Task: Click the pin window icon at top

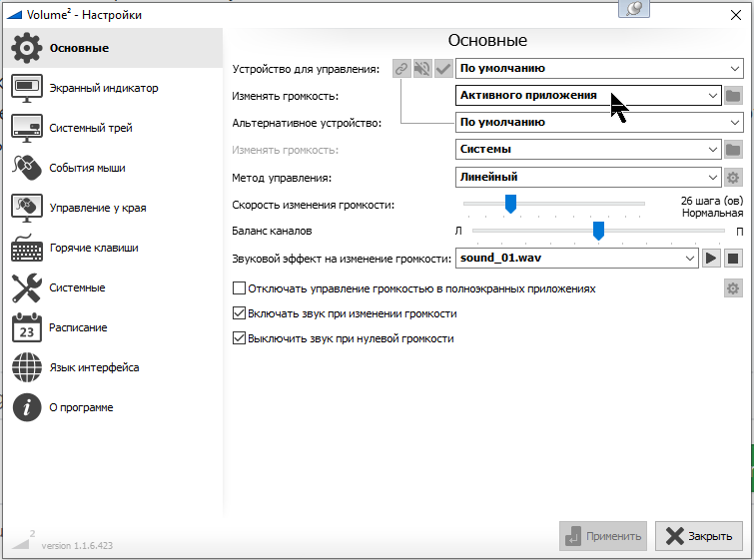Action: pos(634,8)
